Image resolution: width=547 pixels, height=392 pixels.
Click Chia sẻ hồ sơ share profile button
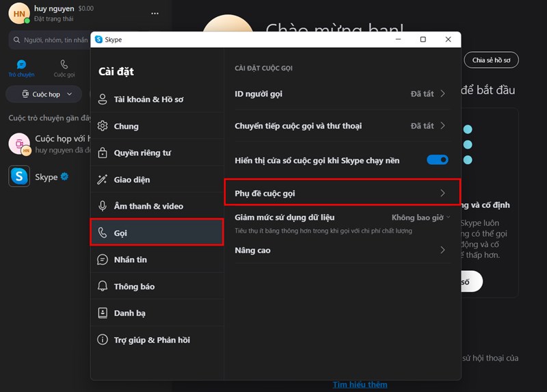coord(491,60)
